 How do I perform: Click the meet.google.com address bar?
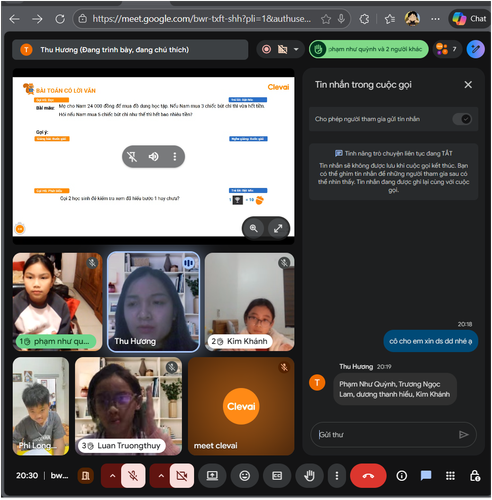point(201,19)
